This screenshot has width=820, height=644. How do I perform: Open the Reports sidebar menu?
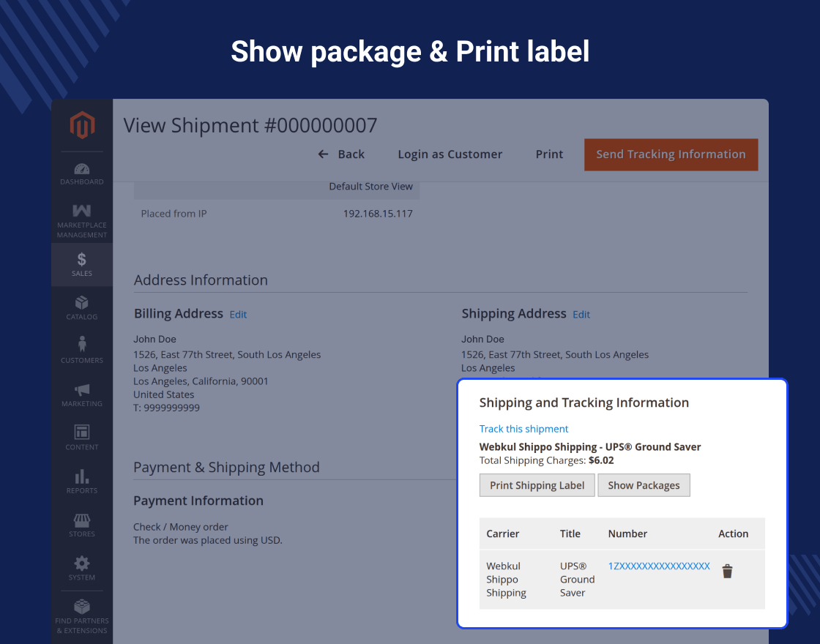point(81,482)
